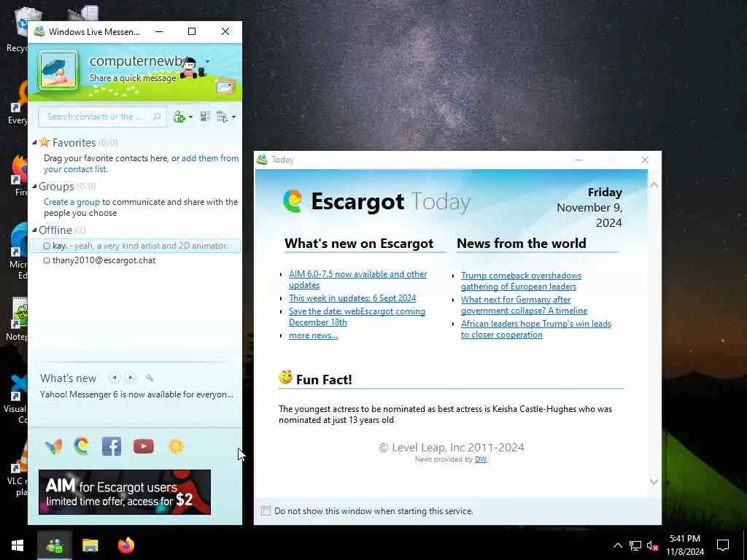Click the contact list layout icon

(x=205, y=117)
